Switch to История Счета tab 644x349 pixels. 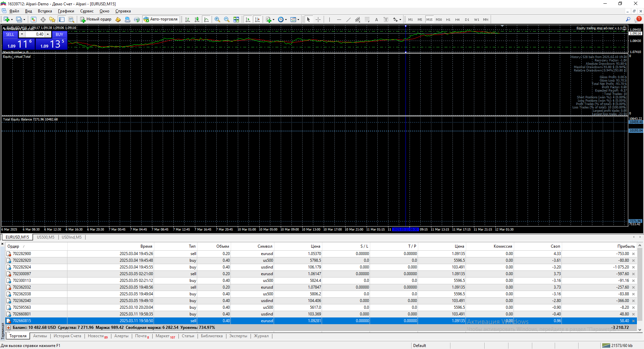click(x=67, y=336)
